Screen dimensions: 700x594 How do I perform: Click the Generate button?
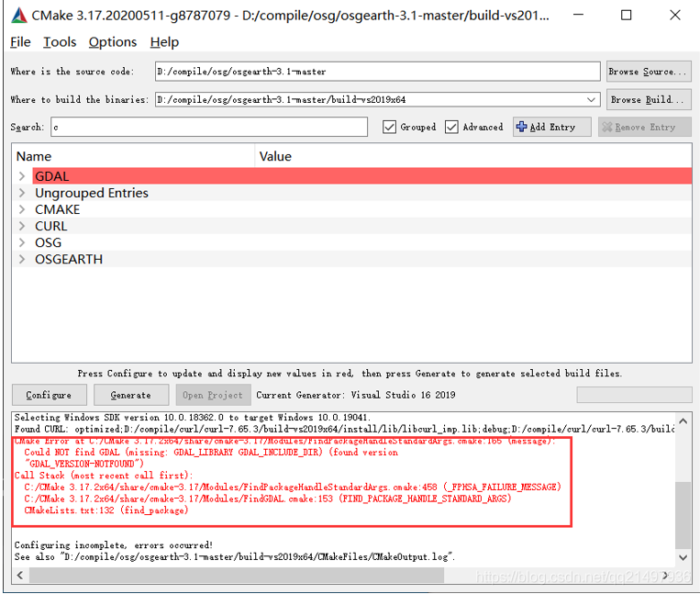point(131,396)
